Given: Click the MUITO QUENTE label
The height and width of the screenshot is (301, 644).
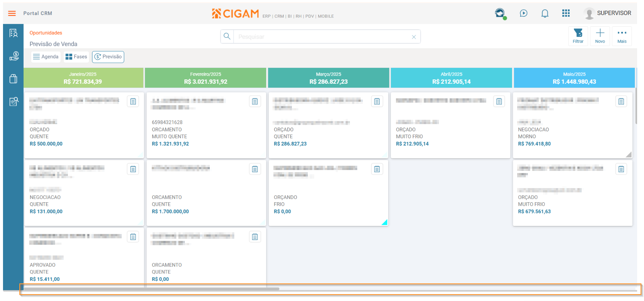Looking at the screenshot, I should 169,137.
